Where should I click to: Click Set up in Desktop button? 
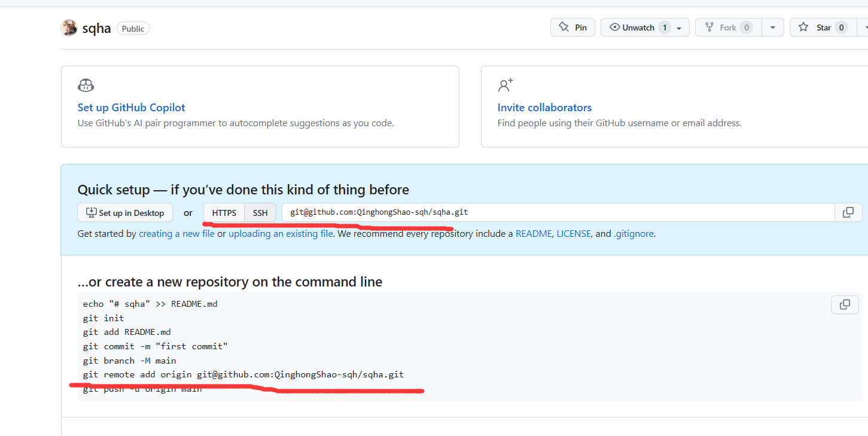coord(125,213)
